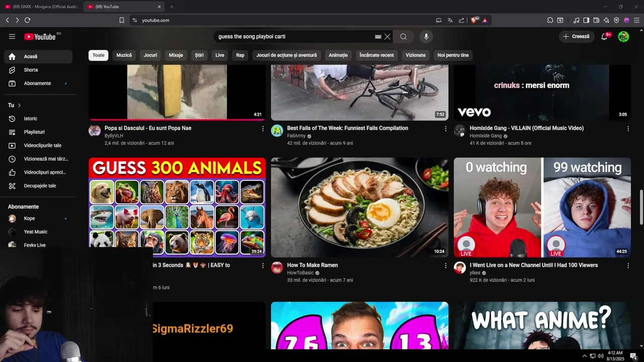Image resolution: width=644 pixels, height=362 pixels.
Task: Open Vizionează mai târziu in the sidebar
Action: [38, 159]
